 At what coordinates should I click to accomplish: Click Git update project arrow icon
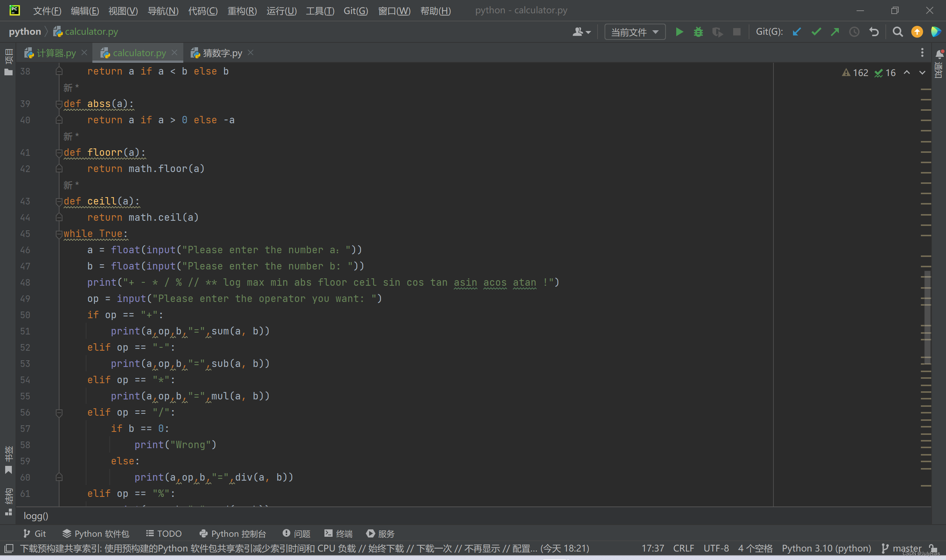point(797,32)
